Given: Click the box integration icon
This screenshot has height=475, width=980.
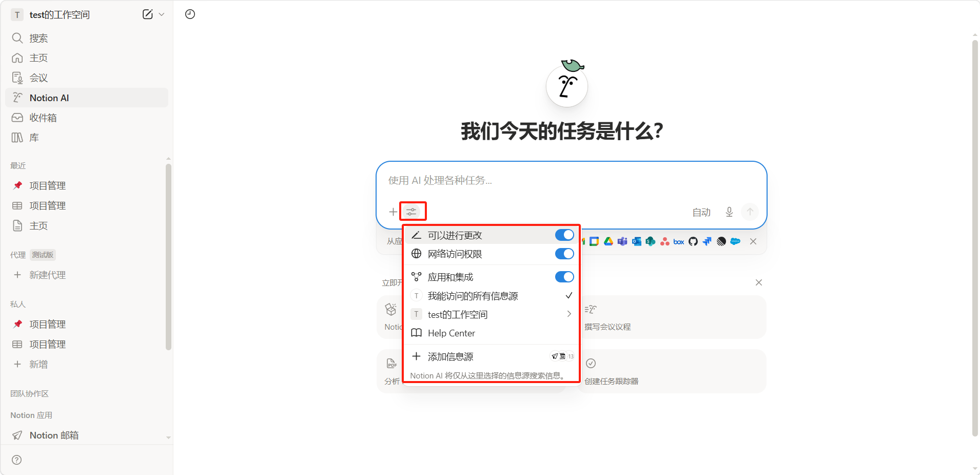Looking at the screenshot, I should 679,241.
